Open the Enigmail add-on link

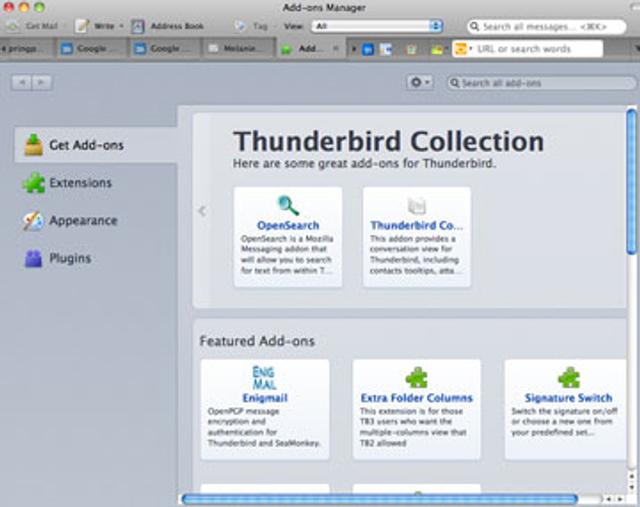point(265,398)
